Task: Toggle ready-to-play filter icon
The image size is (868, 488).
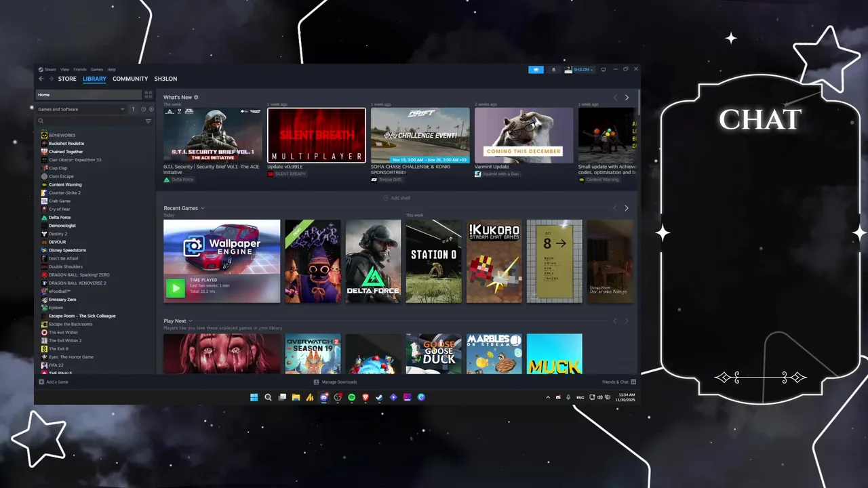Action: pos(151,109)
